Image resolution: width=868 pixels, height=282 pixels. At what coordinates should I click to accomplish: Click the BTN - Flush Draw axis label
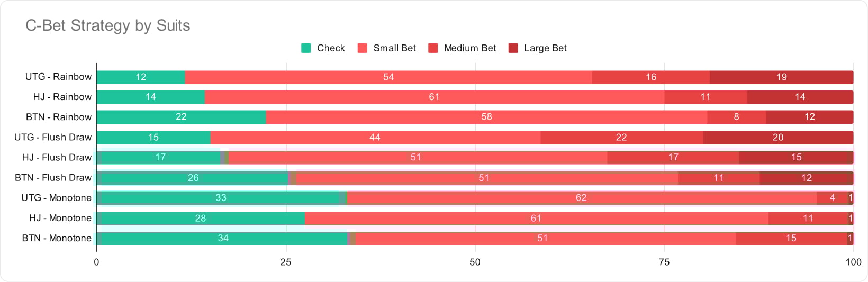tap(53, 178)
